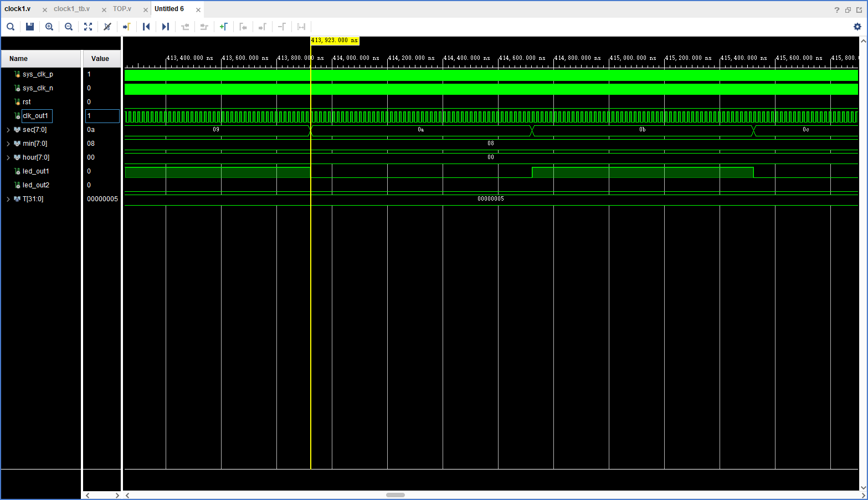Viewport: 868px width, 500px height.
Task: Select the sec[7:0] signal name
Action: coord(34,130)
